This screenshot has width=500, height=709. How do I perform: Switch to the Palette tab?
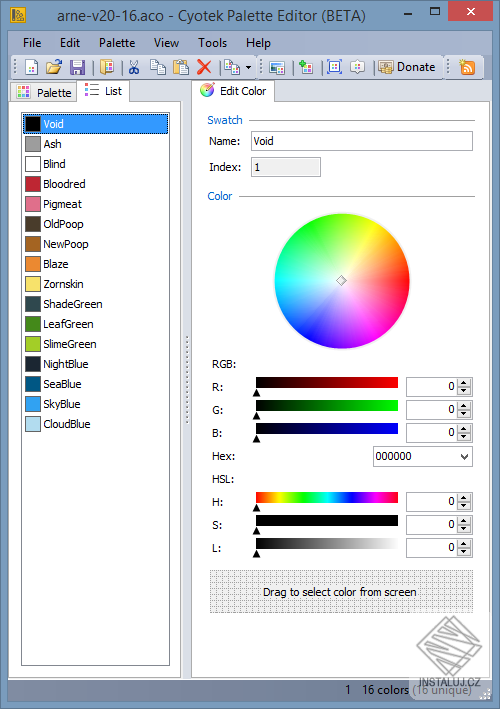(44, 92)
